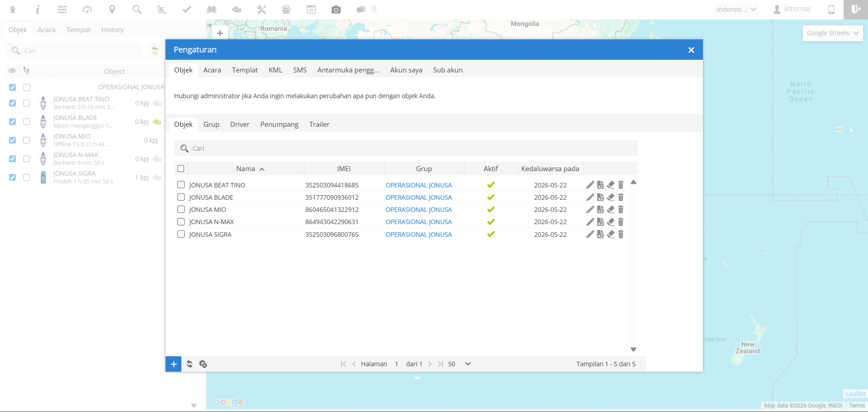Edit JONUSA BEAT TINO with pencil icon

click(590, 185)
